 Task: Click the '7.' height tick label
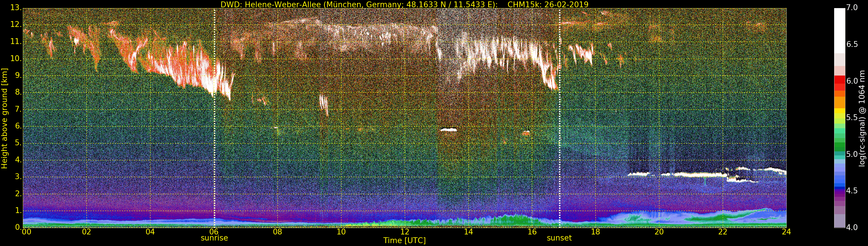(18, 109)
